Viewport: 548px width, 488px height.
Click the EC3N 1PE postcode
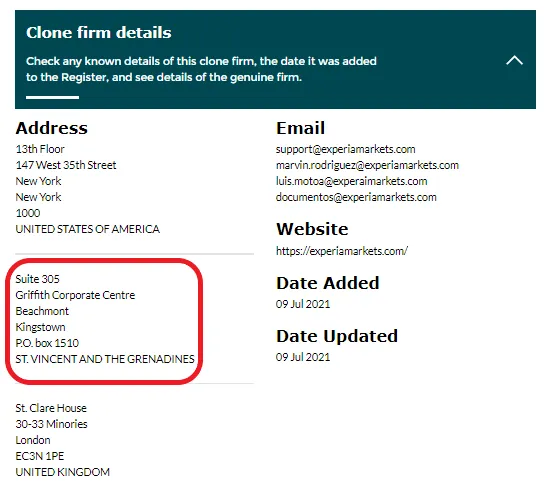(x=39, y=456)
